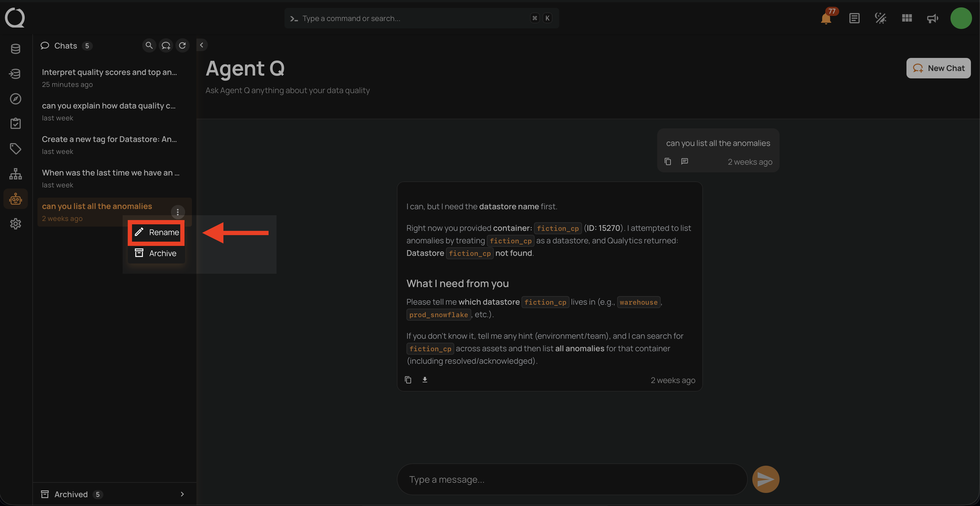Image resolution: width=980 pixels, height=506 pixels.
Task: Click the search chats magnifier icon
Action: click(x=149, y=46)
